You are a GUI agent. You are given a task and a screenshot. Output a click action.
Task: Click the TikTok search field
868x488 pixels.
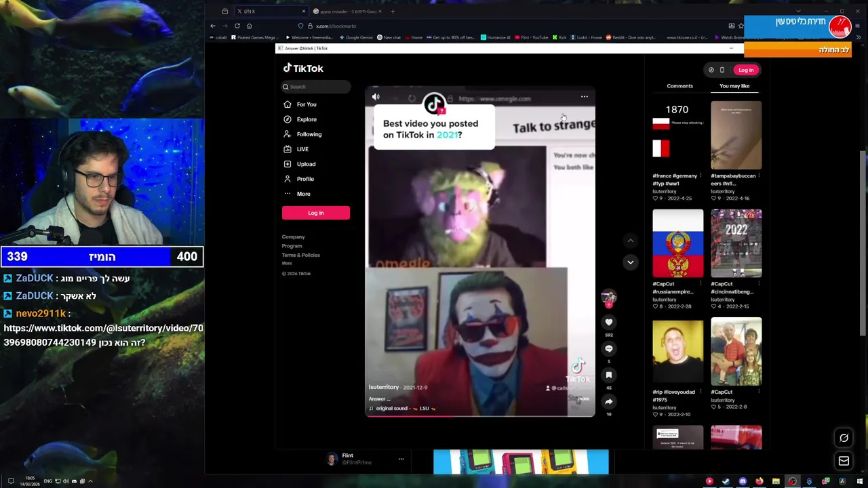pos(316,87)
